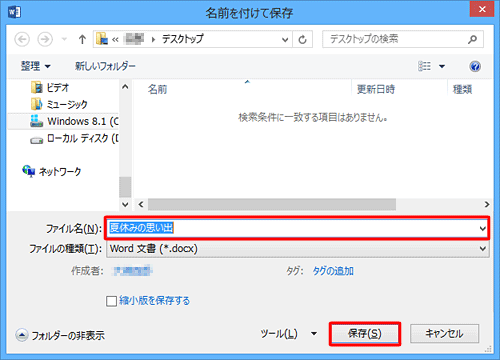Select ミュージック in the navigation pane
Viewport: 500px width, 360px height.
[x=59, y=104]
